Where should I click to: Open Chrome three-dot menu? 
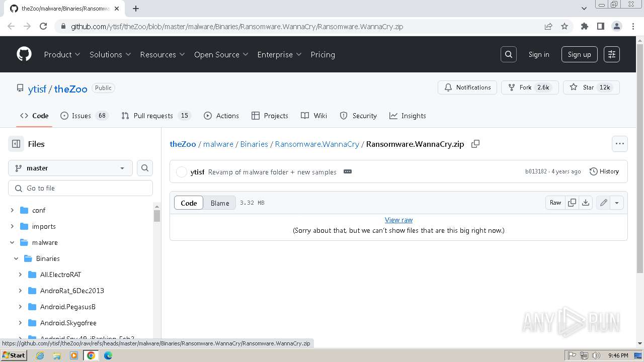[633, 26]
